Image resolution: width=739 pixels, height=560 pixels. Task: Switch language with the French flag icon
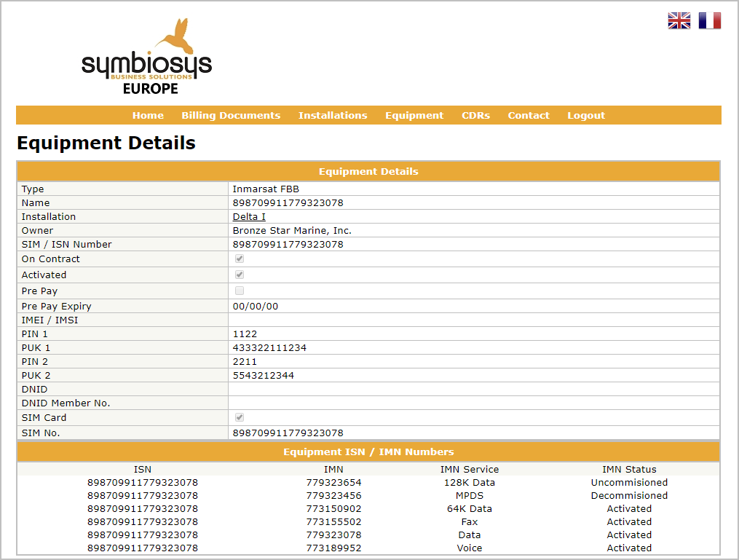[x=709, y=21]
